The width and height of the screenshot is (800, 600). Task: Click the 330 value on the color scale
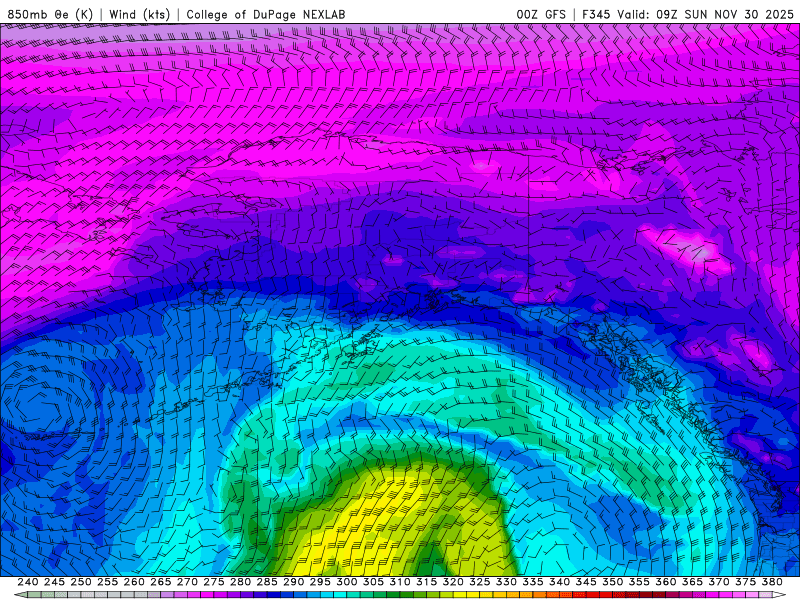click(506, 582)
